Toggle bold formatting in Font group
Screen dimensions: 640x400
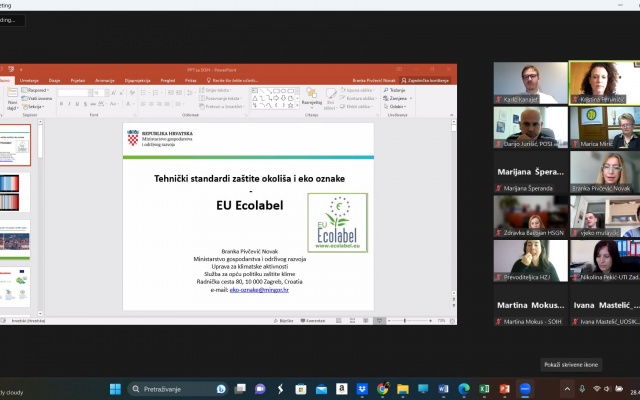coord(62,103)
